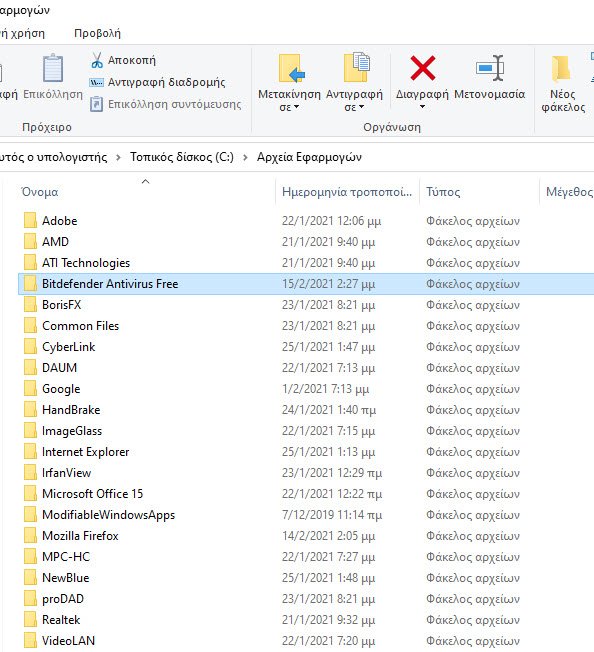The image size is (594, 652).
Task: Select the Common Files folder icon
Action: coord(30,326)
